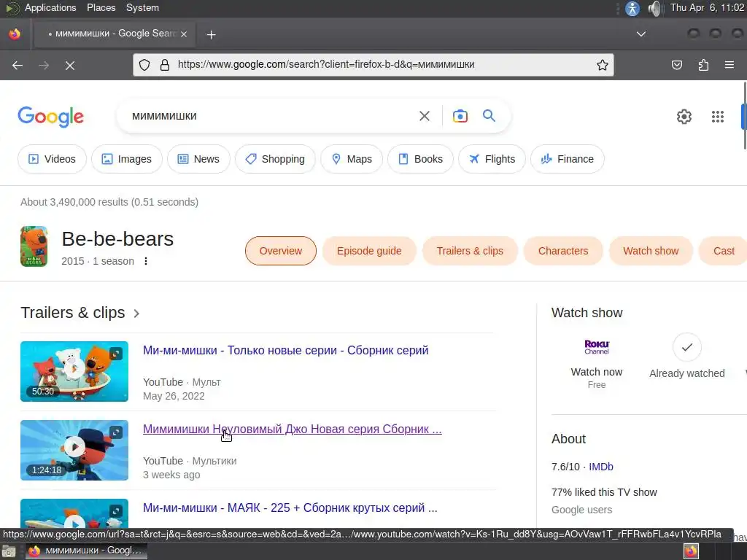Open Ми-ми-мишки Только новые серии link
This screenshot has width=747, height=560.
coord(285,351)
